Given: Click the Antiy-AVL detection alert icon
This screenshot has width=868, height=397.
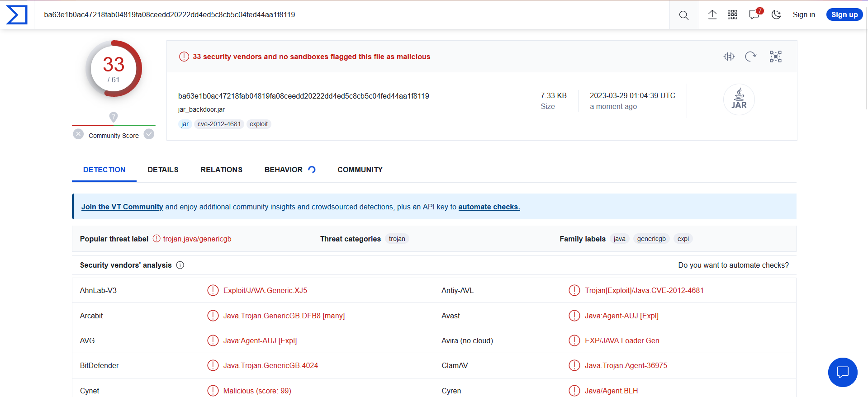Looking at the screenshot, I should 574,290.
